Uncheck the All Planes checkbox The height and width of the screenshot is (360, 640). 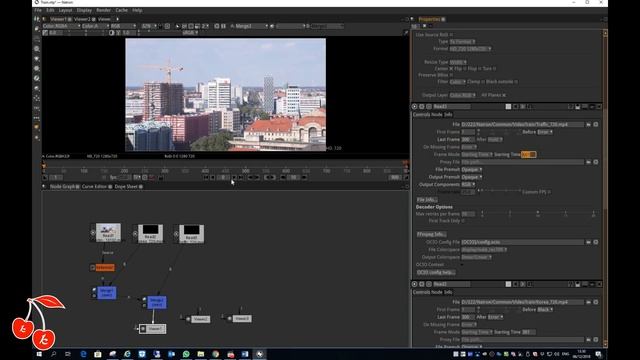504,95
